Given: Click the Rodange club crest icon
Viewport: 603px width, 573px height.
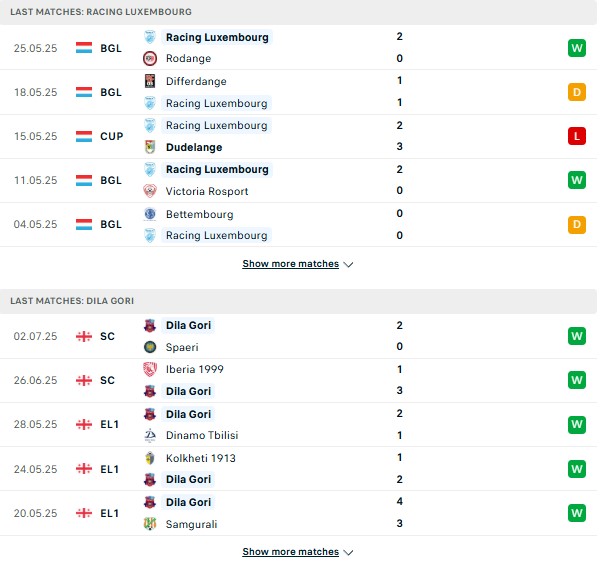Looking at the screenshot, I should click(150, 58).
